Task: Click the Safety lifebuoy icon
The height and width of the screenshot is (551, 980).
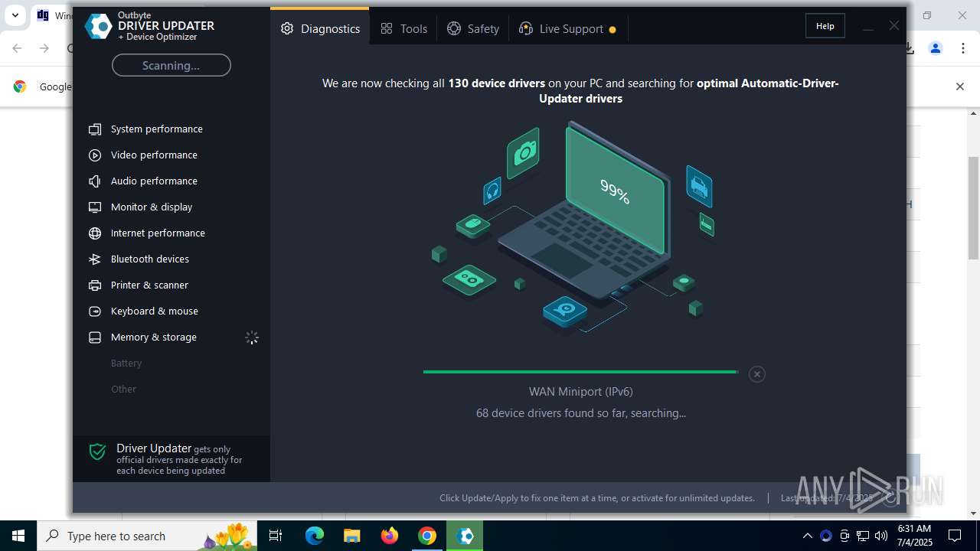Action: (x=454, y=28)
